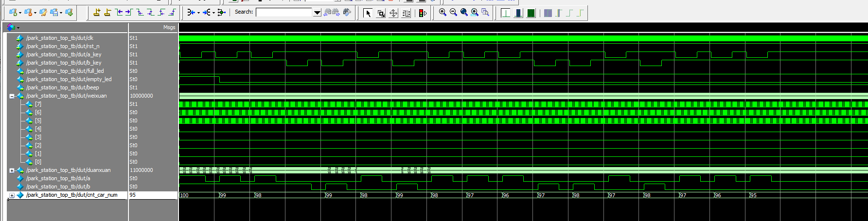This screenshot has width=868, height=221.
Task: Find previous falling edge icon
Action: [140, 12]
